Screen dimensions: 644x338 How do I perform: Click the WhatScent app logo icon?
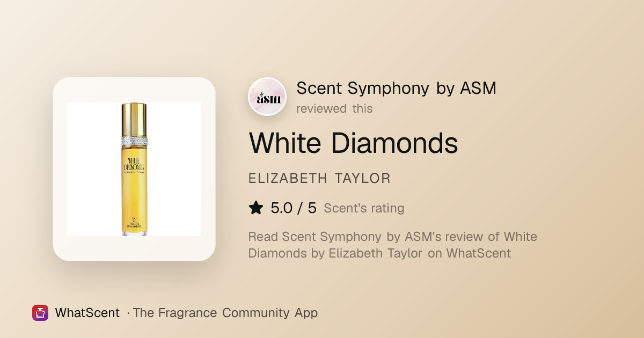pos(40,313)
